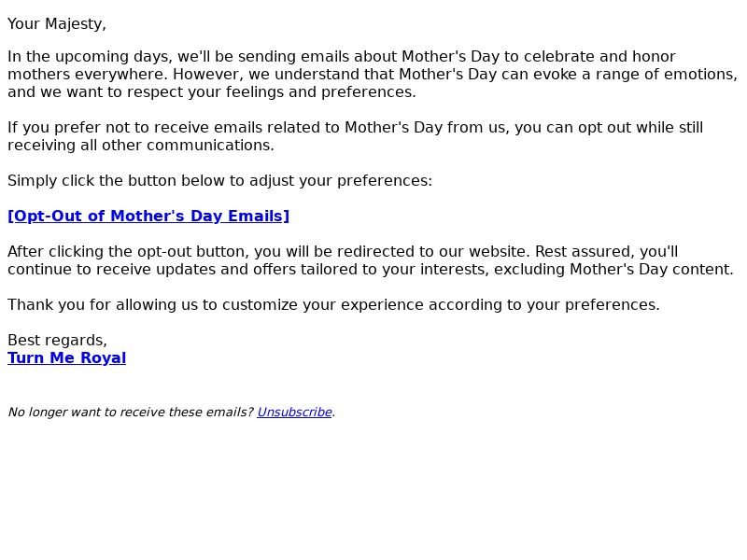Click the Opt-Out of Mother's Day Emails link
Screen dimensions: 747x560
(x=148, y=217)
